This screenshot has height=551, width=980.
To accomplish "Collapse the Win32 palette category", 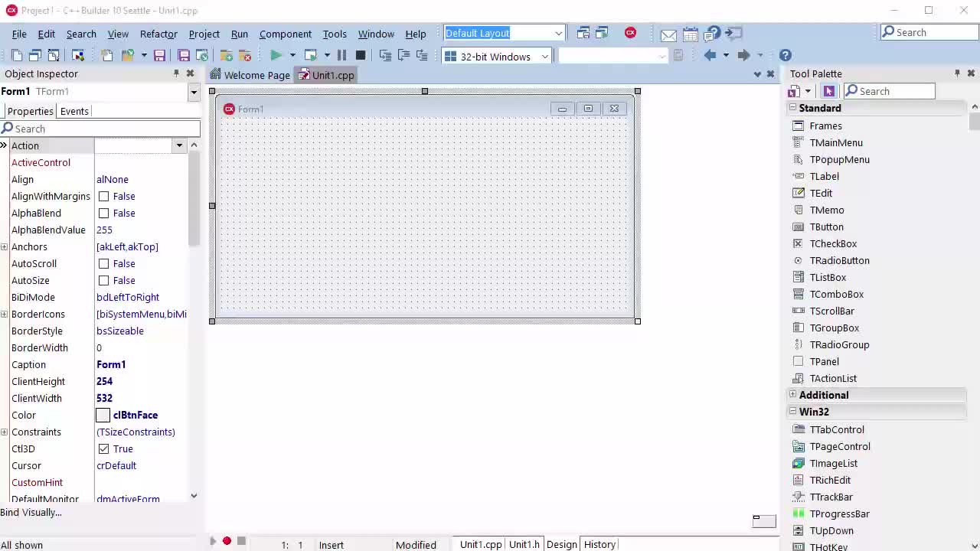I will [x=793, y=412].
